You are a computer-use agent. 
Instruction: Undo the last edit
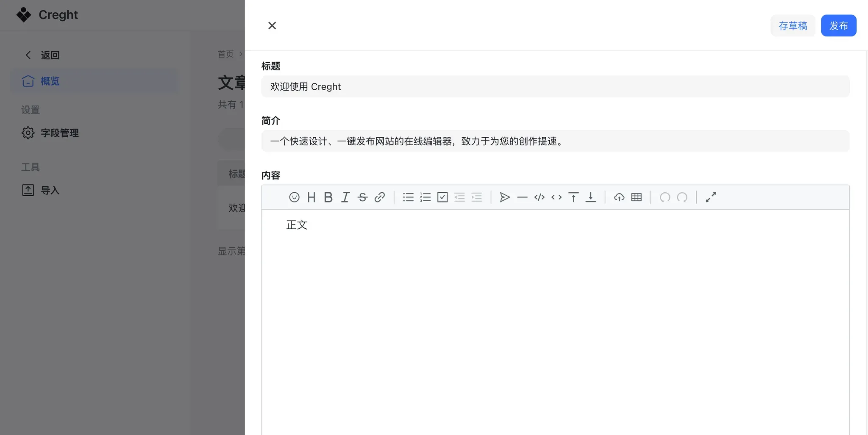click(665, 197)
